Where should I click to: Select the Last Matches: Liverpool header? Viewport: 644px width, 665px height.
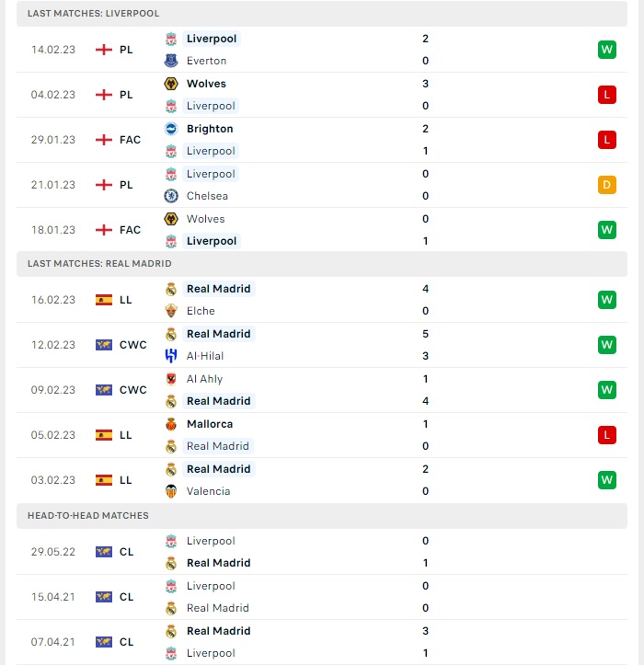(322, 14)
